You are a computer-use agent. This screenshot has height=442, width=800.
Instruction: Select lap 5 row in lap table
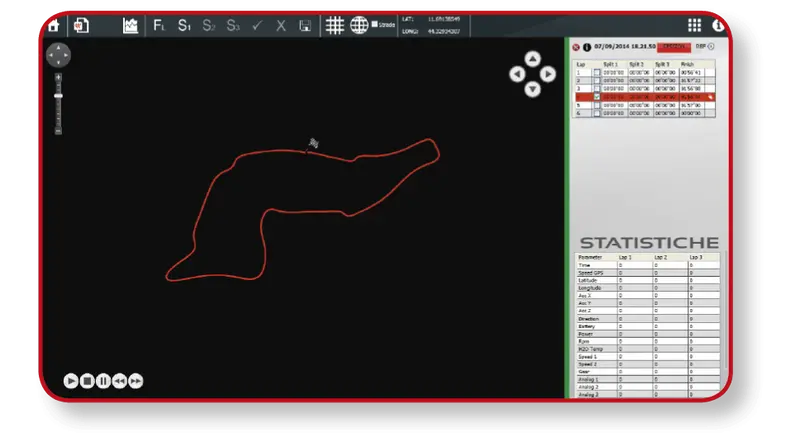click(x=645, y=105)
